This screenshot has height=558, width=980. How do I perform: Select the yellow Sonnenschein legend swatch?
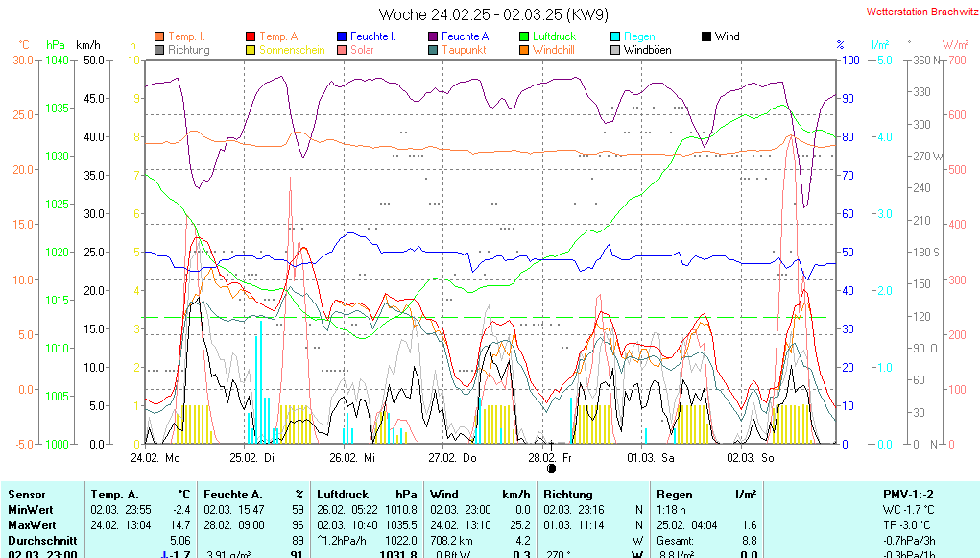point(251,50)
